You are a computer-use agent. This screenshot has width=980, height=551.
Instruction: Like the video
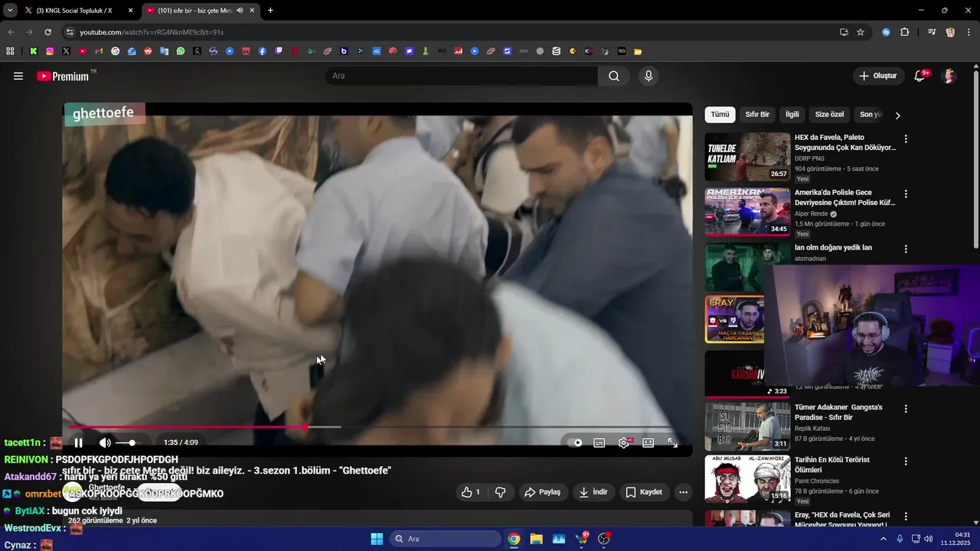tap(470, 492)
